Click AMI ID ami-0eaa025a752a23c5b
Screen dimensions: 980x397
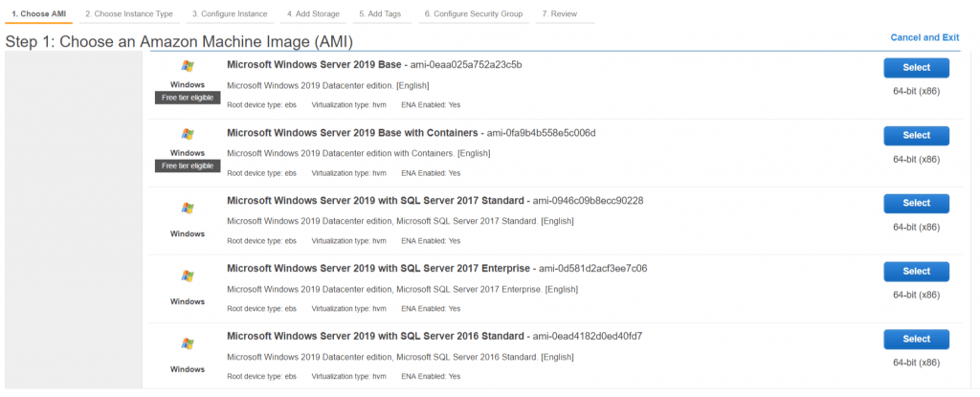[x=466, y=64]
